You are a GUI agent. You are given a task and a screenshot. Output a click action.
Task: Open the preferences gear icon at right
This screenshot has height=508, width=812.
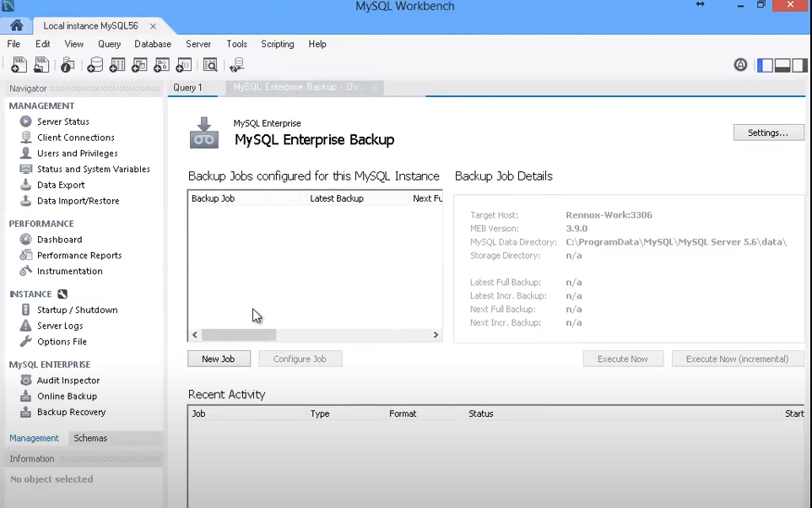(740, 65)
